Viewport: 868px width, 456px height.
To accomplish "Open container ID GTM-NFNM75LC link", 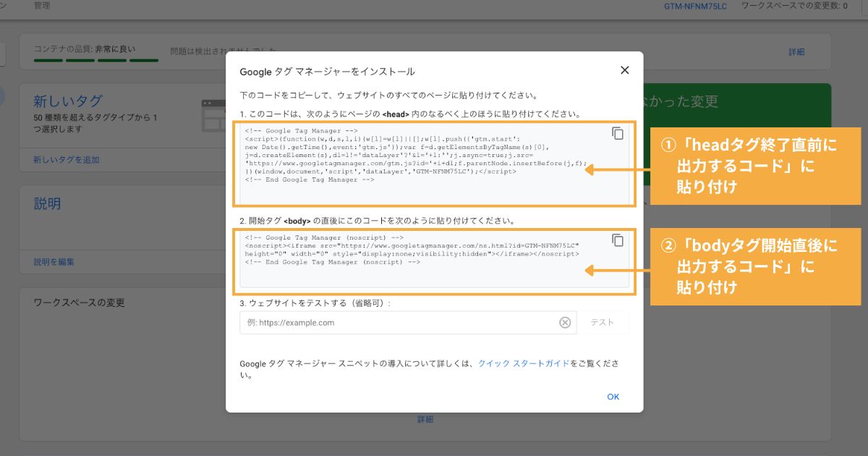I will coord(696,6).
